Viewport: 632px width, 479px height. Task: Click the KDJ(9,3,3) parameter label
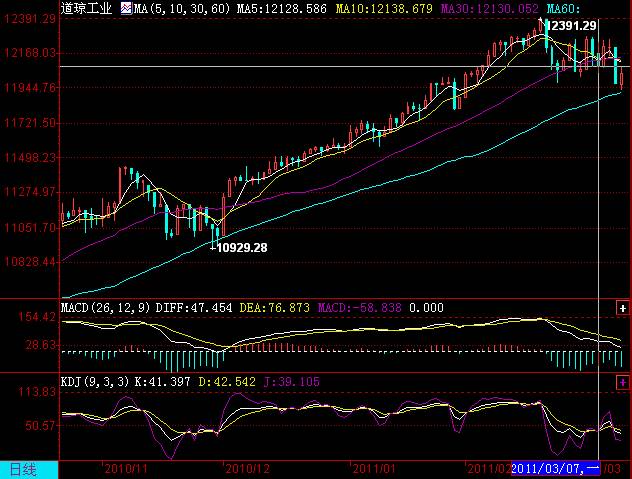[x=95, y=382]
